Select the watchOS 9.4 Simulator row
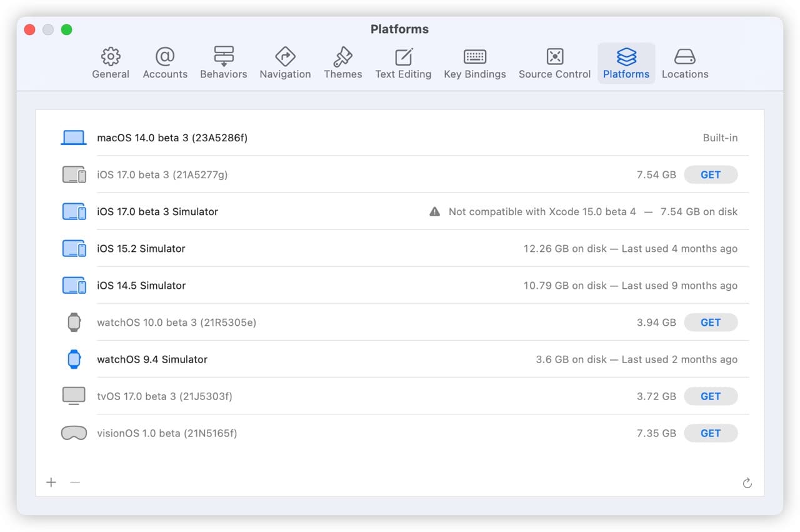Image resolution: width=800 pixels, height=532 pixels. click(x=400, y=359)
